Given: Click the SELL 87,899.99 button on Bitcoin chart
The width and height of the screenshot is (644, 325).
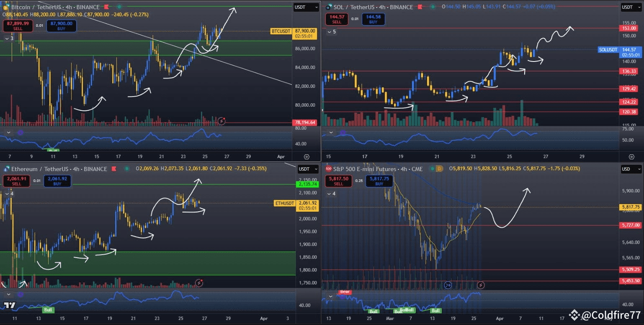Looking at the screenshot, I should tap(18, 26).
